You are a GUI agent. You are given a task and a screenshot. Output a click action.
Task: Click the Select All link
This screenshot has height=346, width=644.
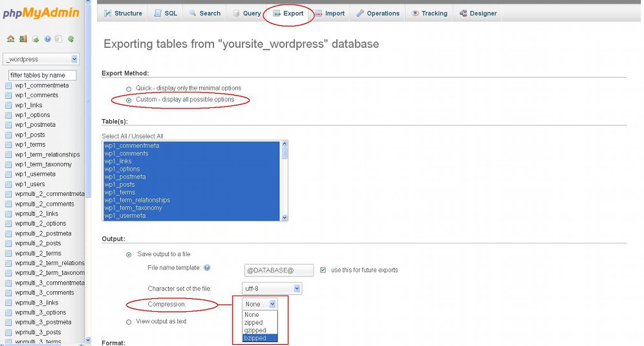tap(114, 136)
